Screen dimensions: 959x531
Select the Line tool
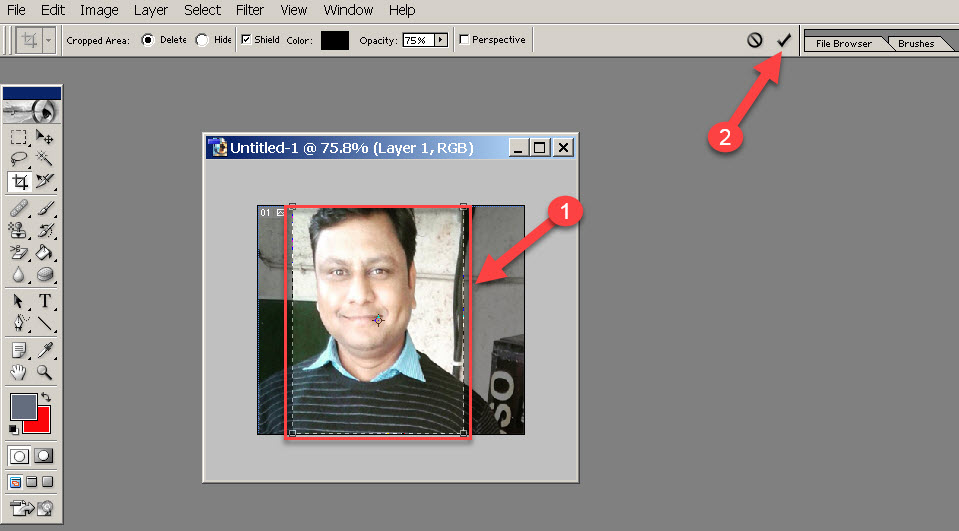coord(44,322)
